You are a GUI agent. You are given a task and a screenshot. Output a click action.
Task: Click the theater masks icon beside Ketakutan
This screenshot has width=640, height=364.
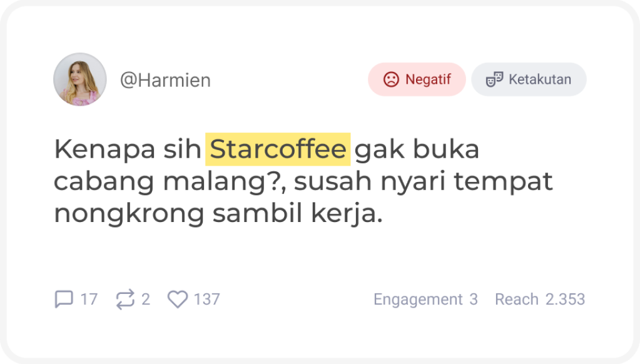pos(495,79)
